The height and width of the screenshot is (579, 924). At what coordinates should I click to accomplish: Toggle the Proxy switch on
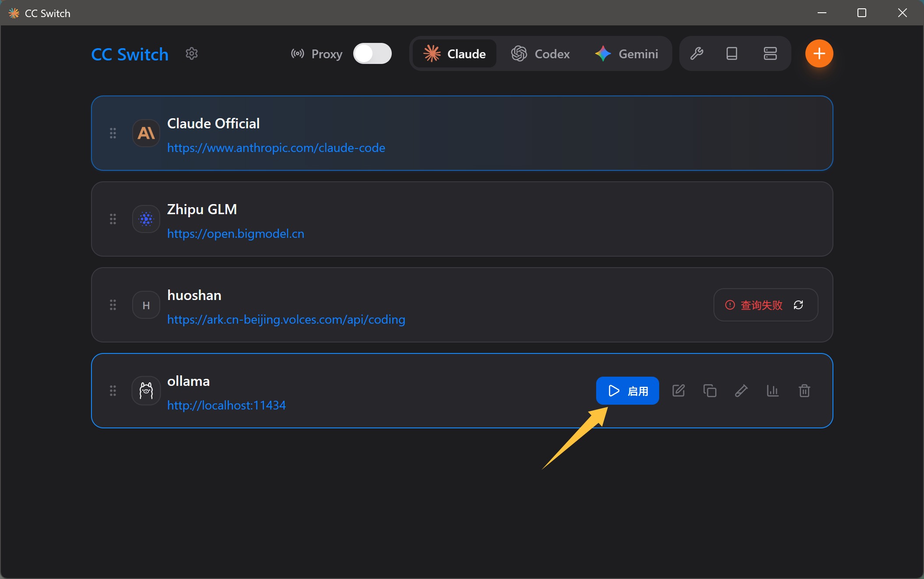point(372,53)
